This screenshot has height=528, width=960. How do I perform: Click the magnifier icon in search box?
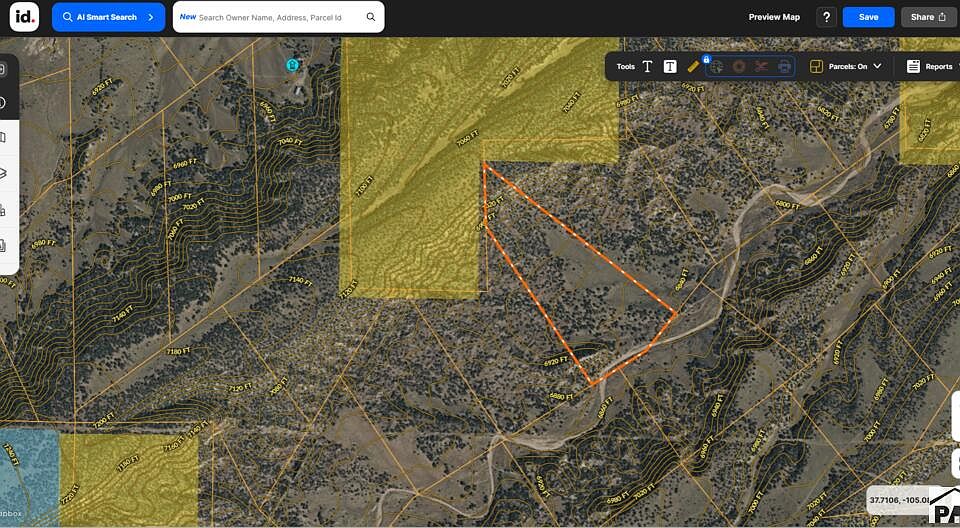click(371, 17)
